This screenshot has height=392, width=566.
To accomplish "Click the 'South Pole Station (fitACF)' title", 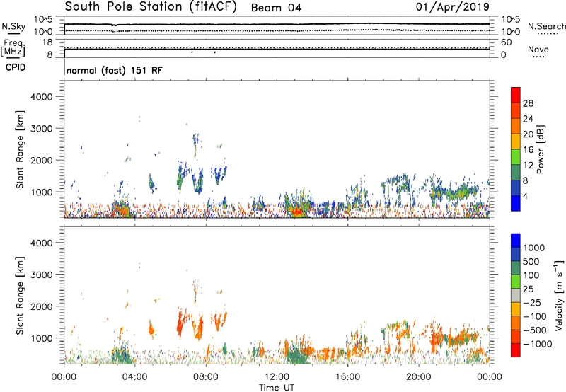I will point(151,7).
